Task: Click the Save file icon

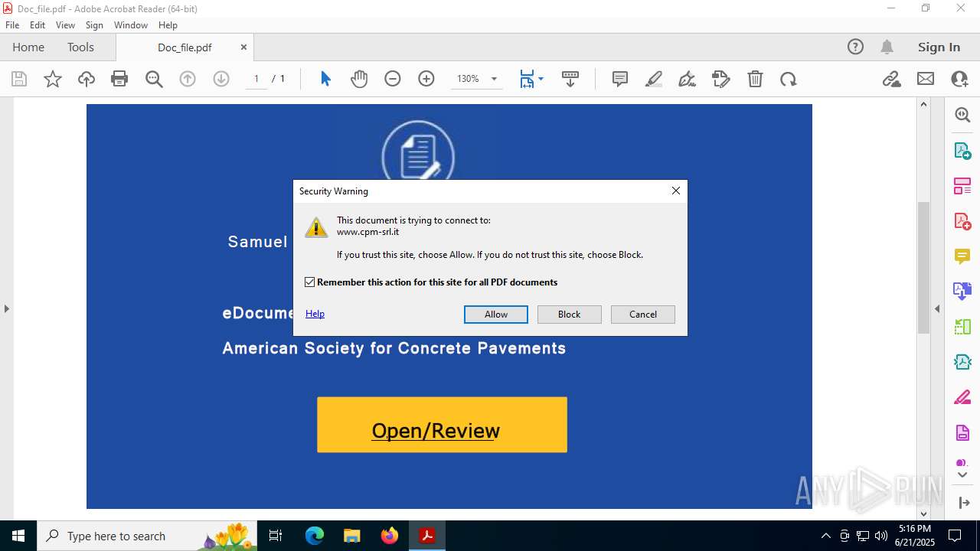Action: click(19, 79)
